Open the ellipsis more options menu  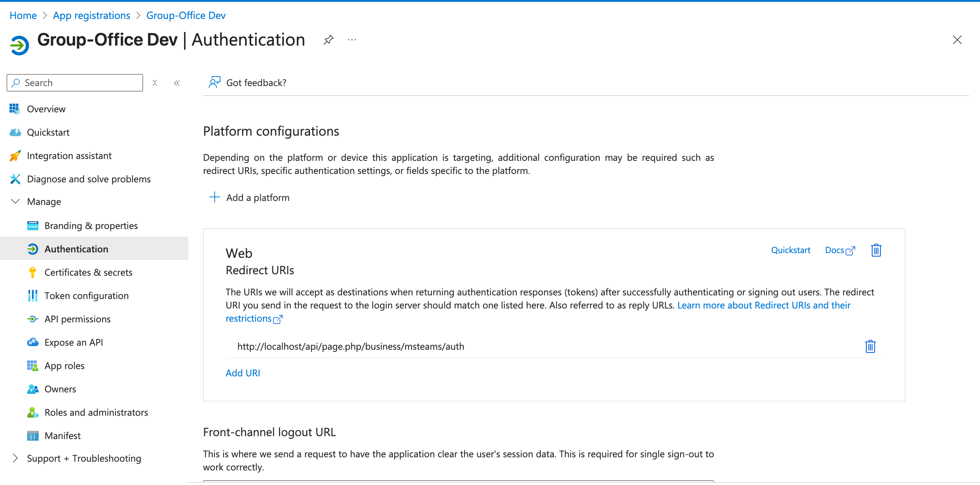[352, 40]
